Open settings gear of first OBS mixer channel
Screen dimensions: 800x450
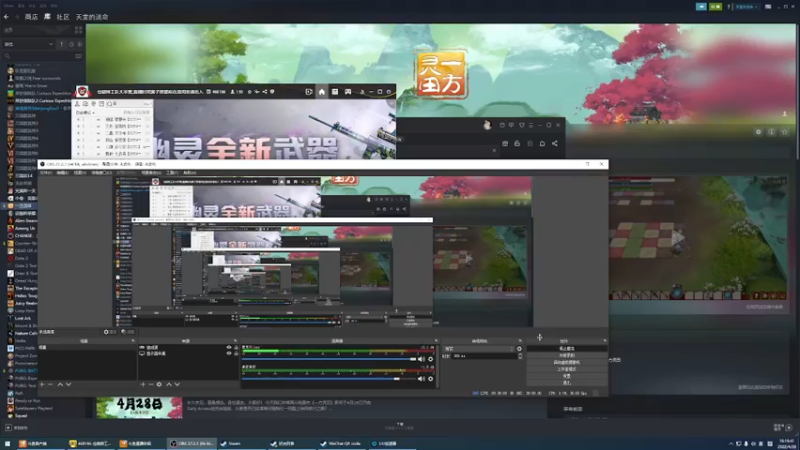[431, 359]
